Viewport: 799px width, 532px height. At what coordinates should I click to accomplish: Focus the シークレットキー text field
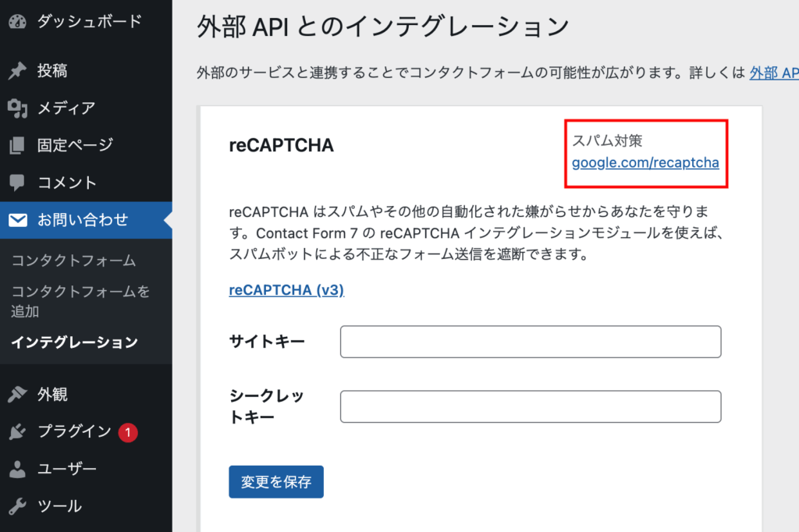pos(531,406)
